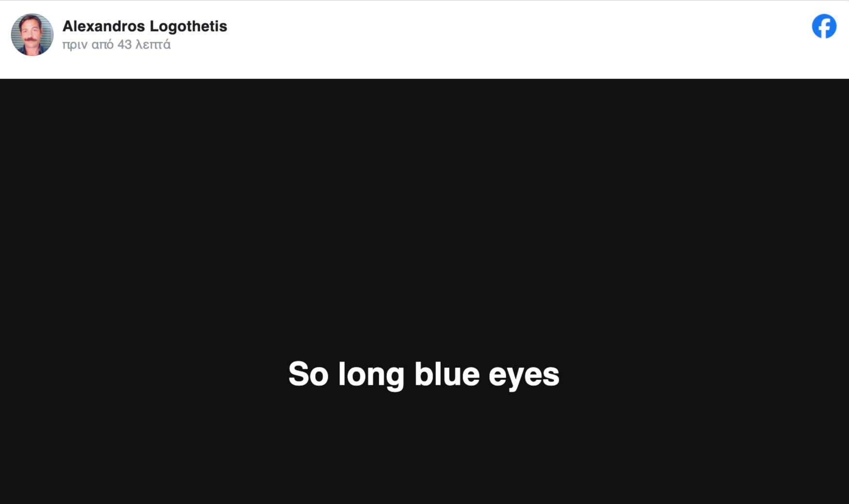Click the word 'πριν' in the timestamp

75,45
